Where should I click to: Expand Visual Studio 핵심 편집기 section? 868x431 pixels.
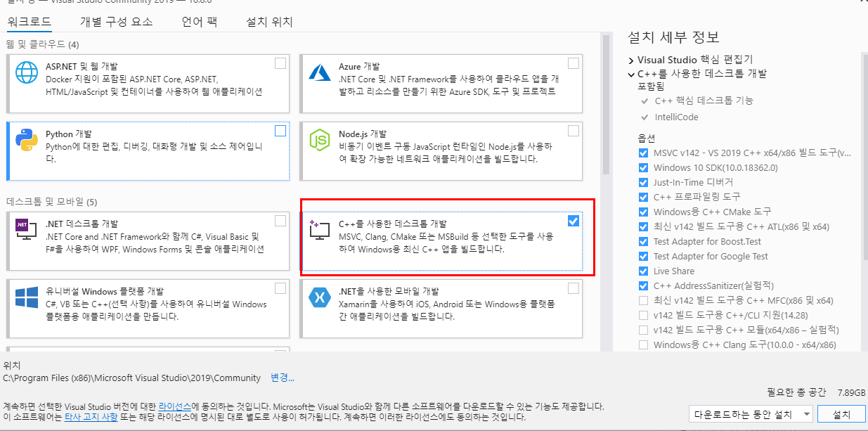pos(631,60)
